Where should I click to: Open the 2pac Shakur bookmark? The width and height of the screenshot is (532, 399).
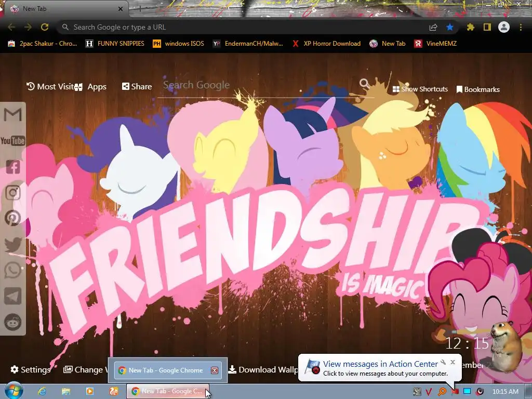click(x=43, y=44)
